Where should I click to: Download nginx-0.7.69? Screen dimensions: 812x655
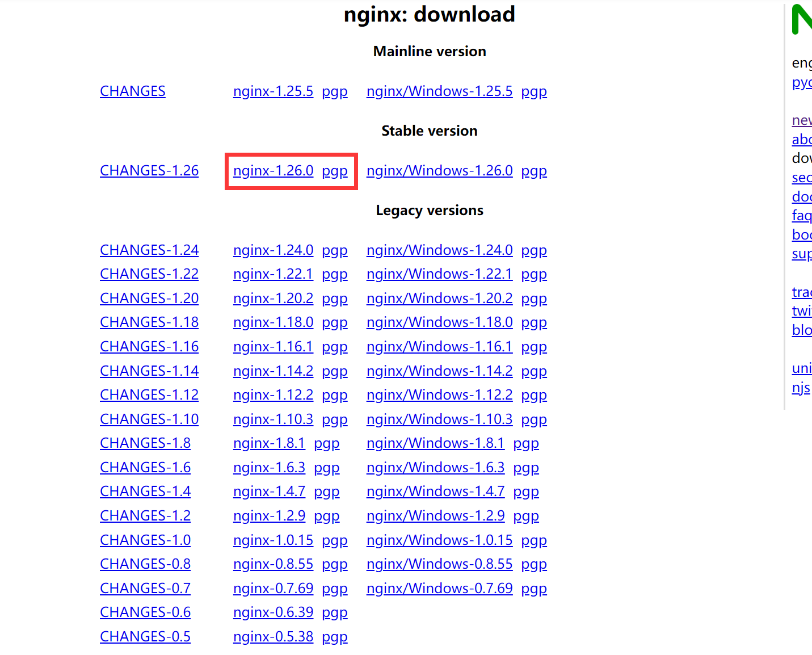[x=273, y=589]
